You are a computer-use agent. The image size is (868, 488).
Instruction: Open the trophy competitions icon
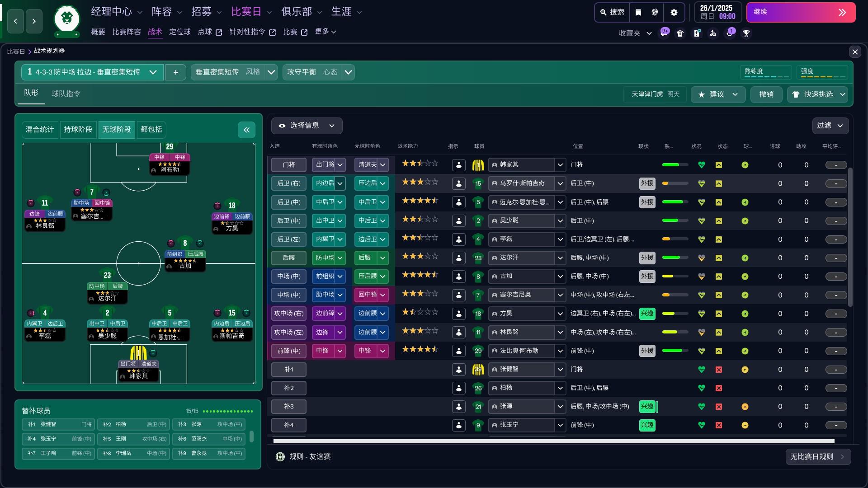[x=746, y=33]
